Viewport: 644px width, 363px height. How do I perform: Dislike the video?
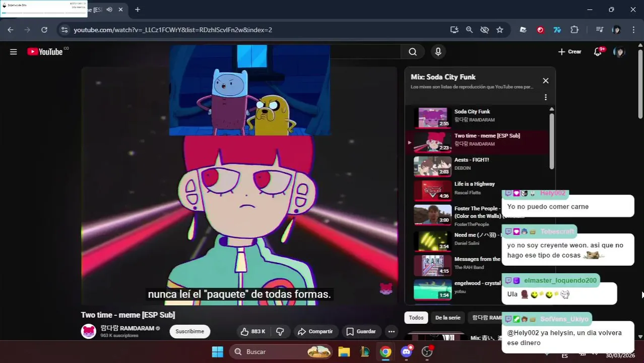click(x=280, y=331)
